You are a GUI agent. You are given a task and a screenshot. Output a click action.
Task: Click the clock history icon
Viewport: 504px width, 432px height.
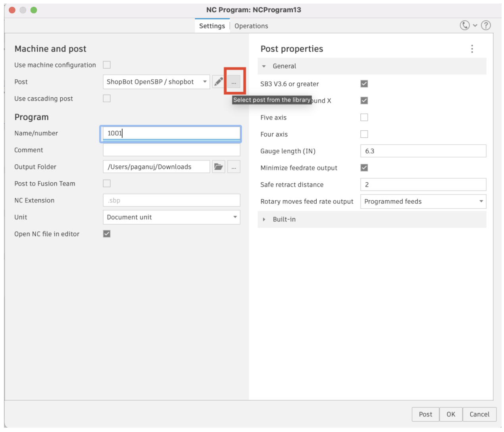(464, 25)
